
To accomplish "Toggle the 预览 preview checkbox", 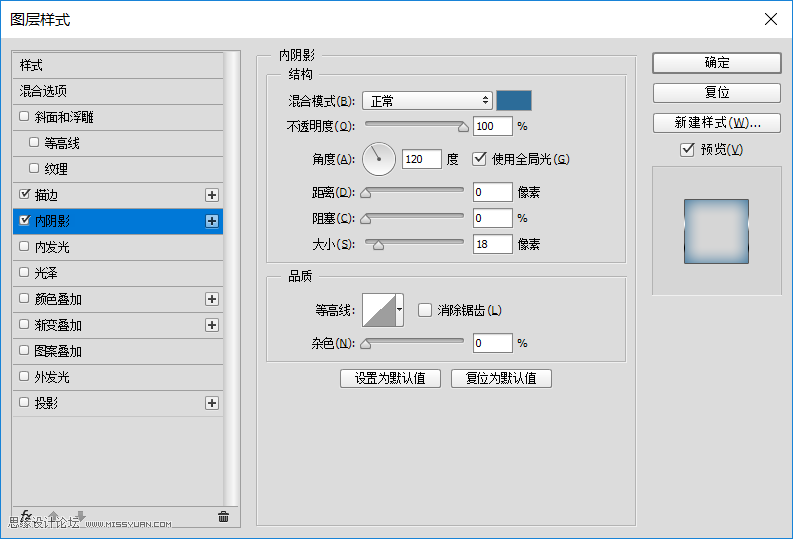I will (686, 149).
